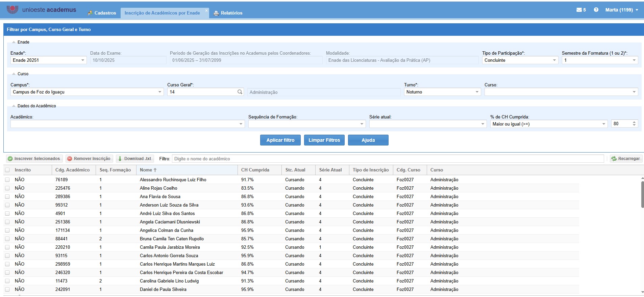Increase the CH Cumprida percentage spinner
Image resolution: width=644 pixels, height=297 pixels.
tap(634, 122)
